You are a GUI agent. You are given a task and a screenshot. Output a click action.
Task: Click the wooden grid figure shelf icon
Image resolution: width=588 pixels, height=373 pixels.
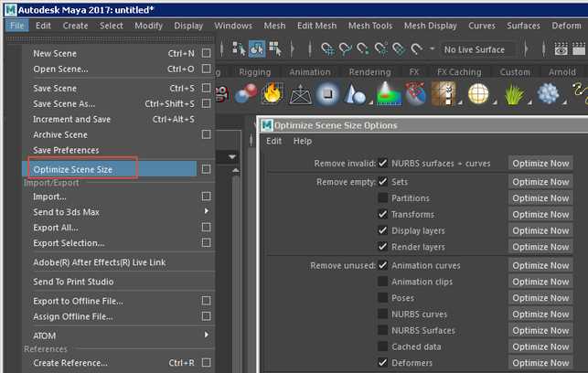click(x=444, y=93)
